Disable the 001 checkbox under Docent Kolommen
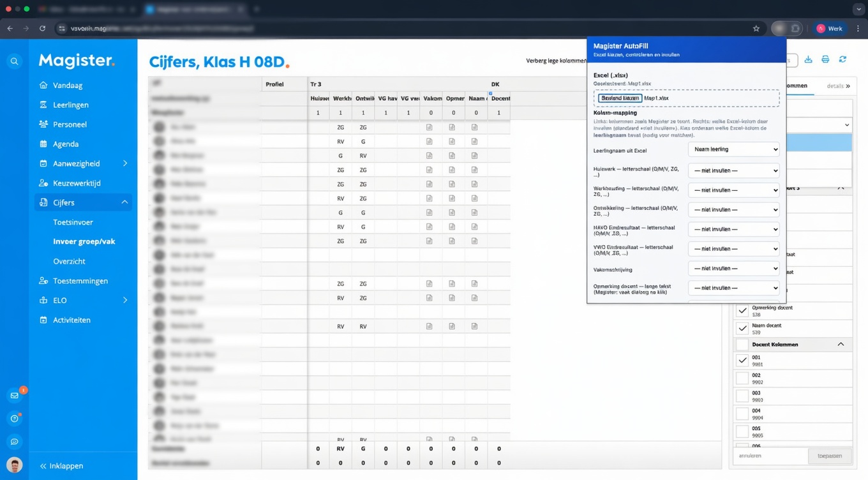This screenshot has height=480, width=868. coord(742,359)
